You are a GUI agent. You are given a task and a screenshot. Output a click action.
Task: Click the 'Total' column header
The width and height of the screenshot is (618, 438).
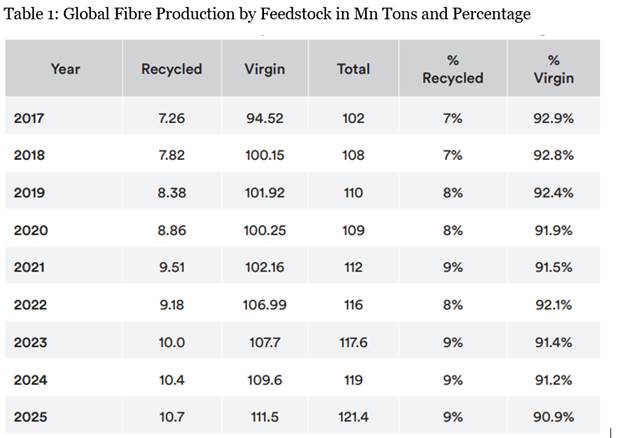[x=353, y=69]
